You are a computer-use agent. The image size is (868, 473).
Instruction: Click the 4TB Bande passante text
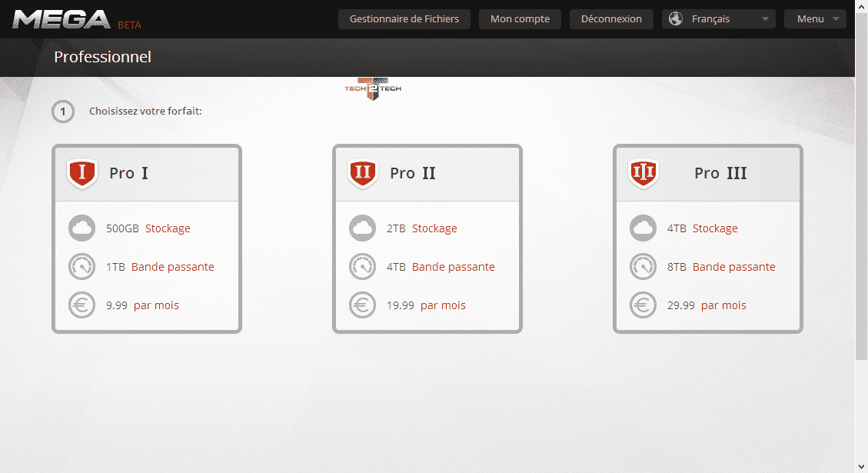[x=441, y=267]
